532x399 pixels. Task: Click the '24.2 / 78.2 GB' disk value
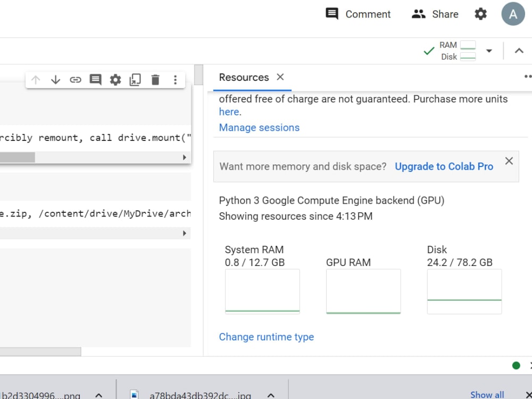[460, 262]
